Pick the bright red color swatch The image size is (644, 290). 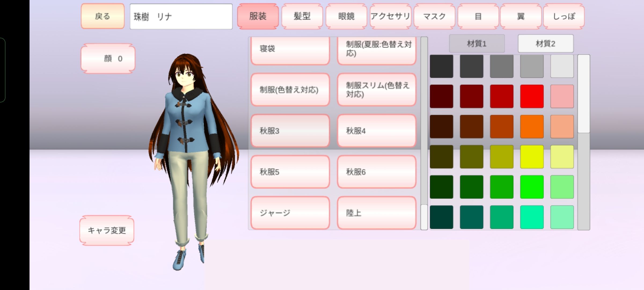click(532, 96)
